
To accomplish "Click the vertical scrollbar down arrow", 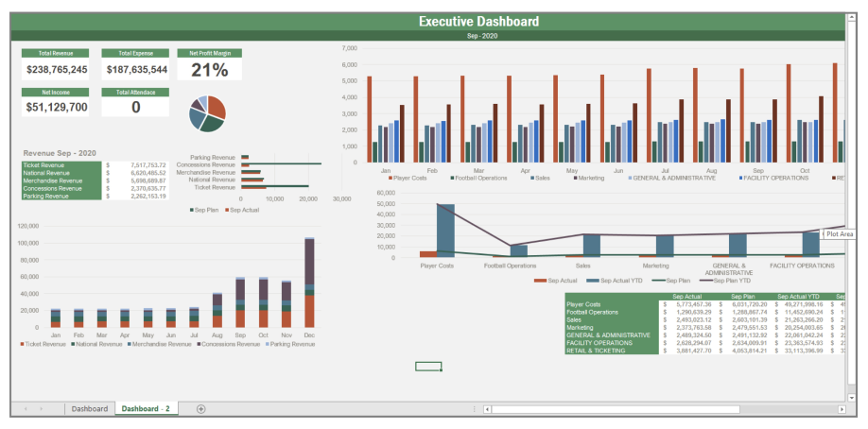I will [851, 397].
